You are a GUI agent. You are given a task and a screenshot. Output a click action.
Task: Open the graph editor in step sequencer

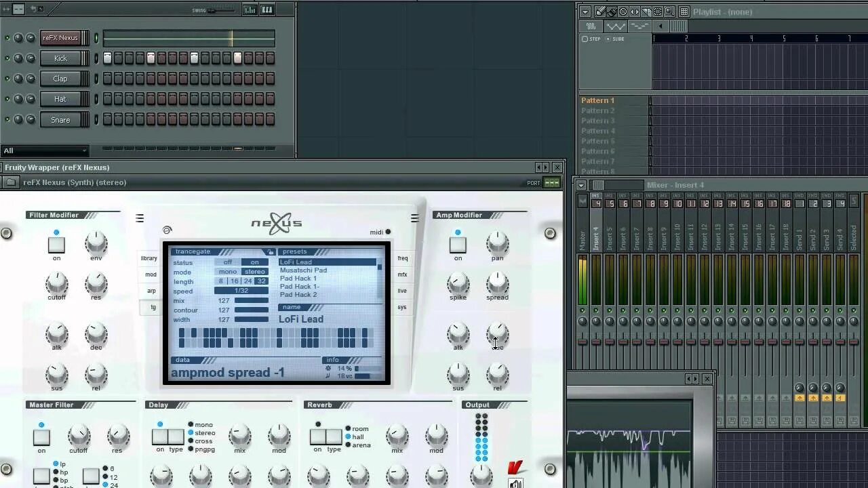[x=250, y=9]
